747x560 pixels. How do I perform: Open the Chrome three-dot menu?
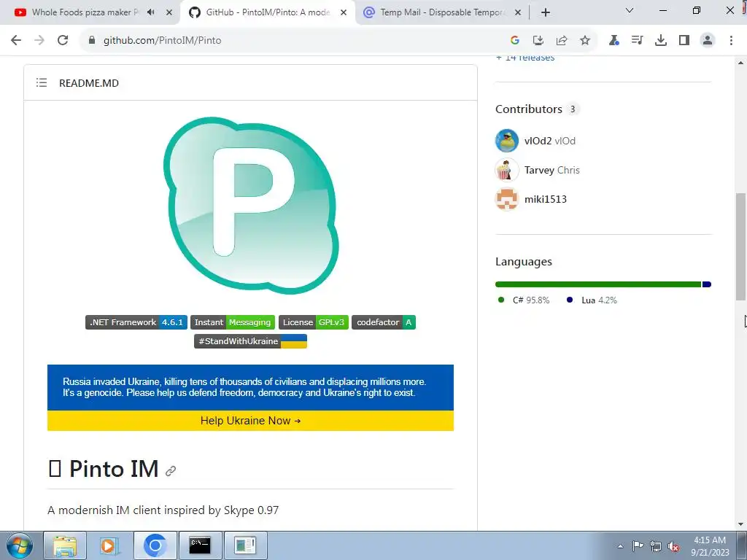(731, 41)
